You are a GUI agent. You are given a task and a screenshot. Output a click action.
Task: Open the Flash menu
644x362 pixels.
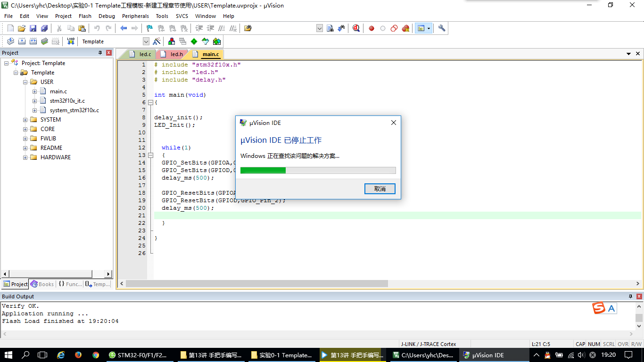pyautogui.click(x=85, y=16)
